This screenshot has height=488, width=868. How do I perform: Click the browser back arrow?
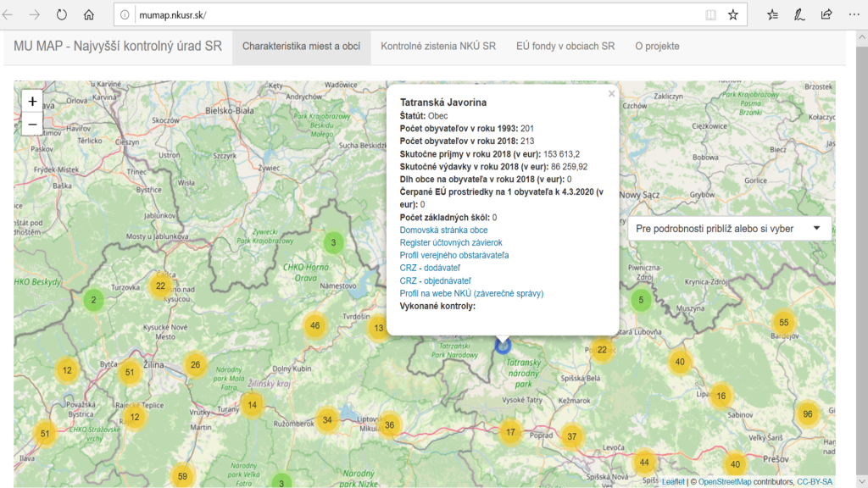click(8, 15)
